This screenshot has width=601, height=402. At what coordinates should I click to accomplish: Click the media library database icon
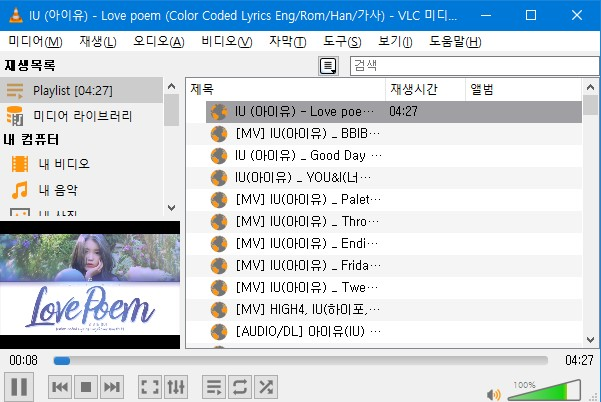(x=15, y=116)
